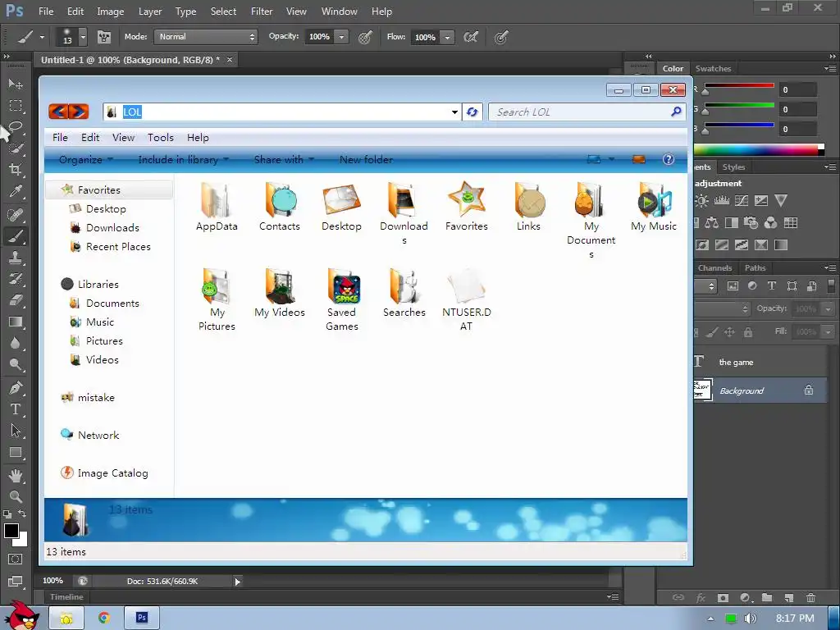Click the delete layer trash icon
The image size is (840, 630).
point(810,597)
